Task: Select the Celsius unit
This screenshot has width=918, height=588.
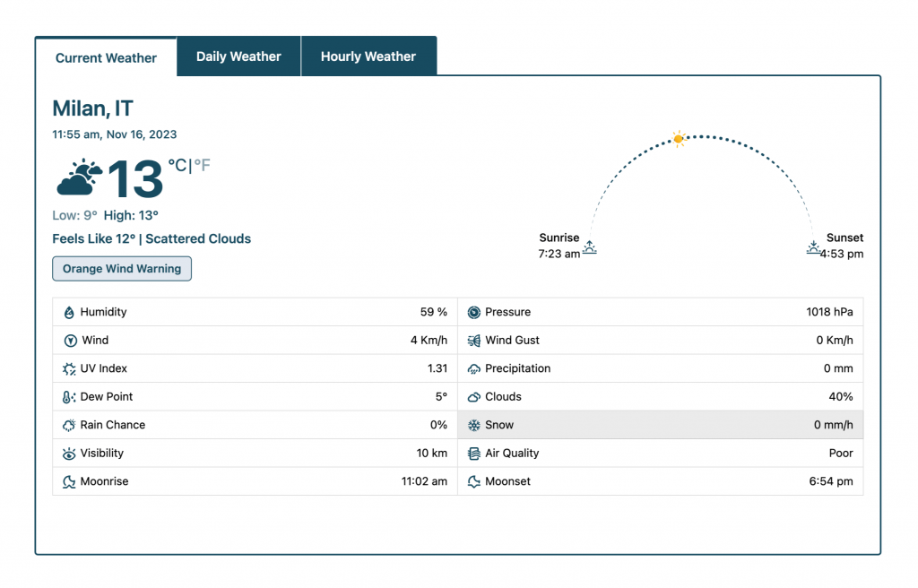Action: pos(178,166)
